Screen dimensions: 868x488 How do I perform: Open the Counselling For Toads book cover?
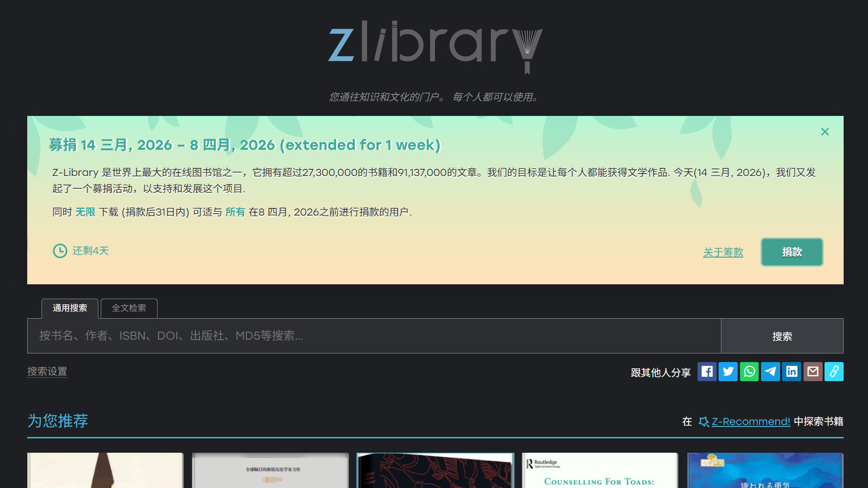tap(600, 470)
